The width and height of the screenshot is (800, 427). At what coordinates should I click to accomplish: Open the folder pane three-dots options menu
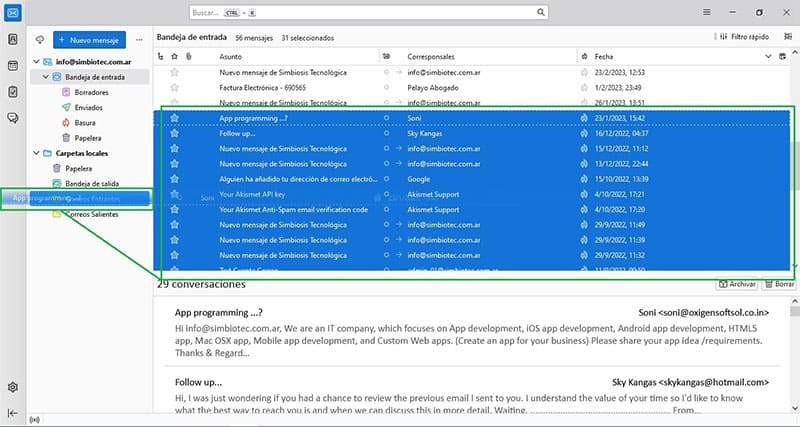pos(138,40)
